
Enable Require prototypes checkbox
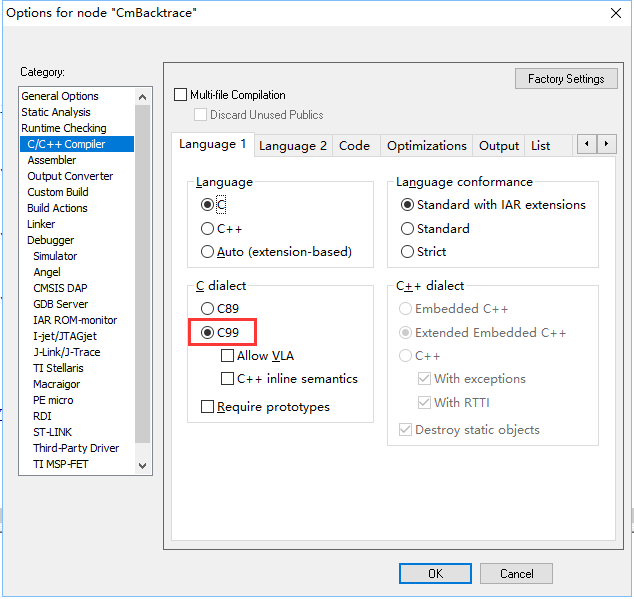[208, 407]
